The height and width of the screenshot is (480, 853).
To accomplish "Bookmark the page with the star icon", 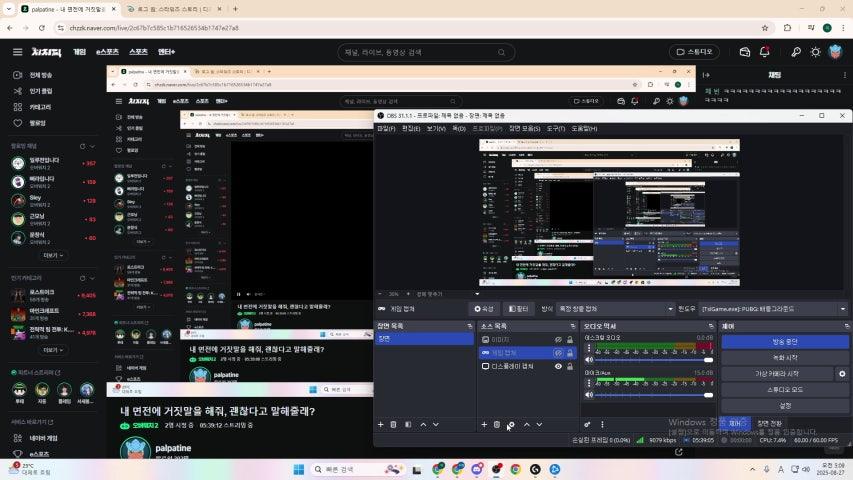I will point(765,28).
